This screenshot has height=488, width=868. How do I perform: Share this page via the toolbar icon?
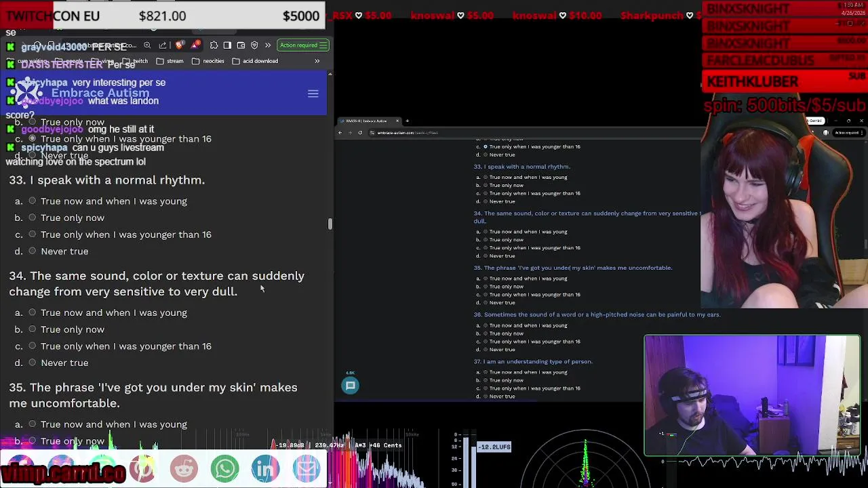(x=163, y=45)
